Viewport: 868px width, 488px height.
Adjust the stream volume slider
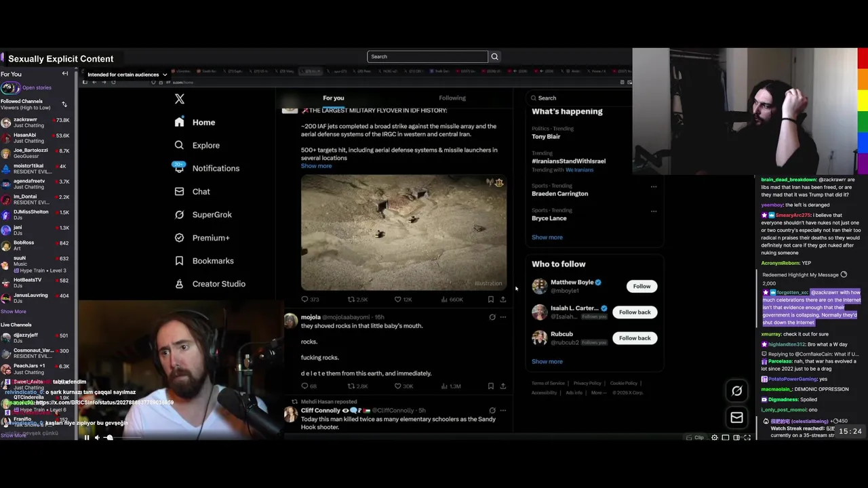pos(121,438)
